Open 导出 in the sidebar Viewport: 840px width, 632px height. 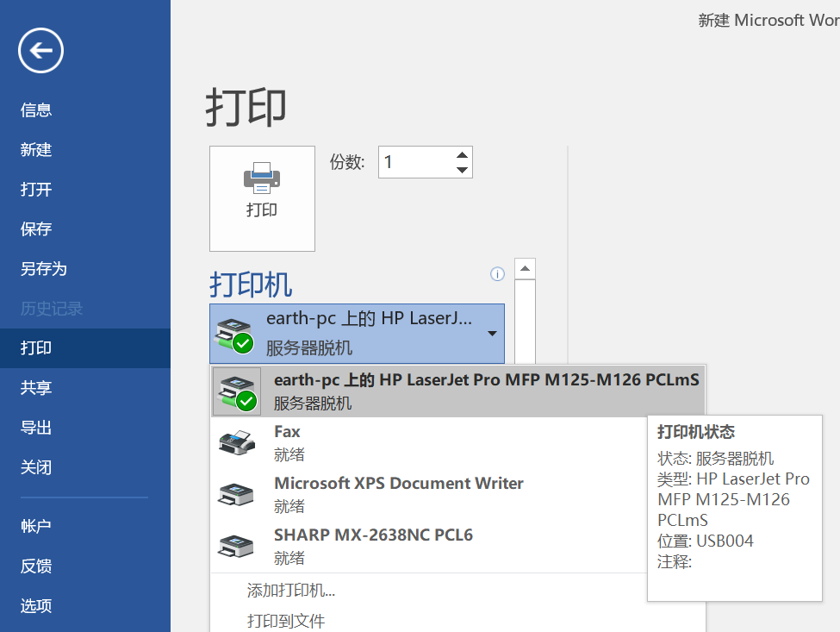36,428
